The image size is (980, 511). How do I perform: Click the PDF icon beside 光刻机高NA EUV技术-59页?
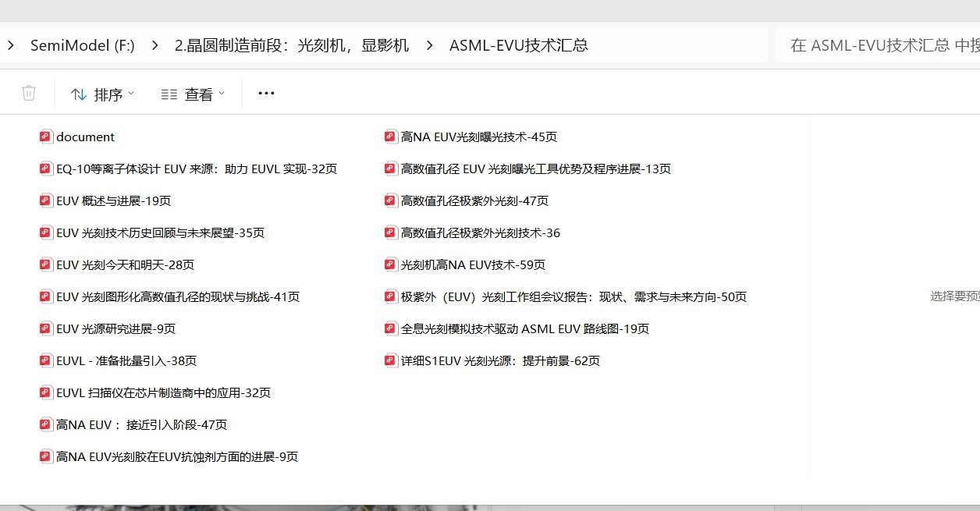(390, 264)
